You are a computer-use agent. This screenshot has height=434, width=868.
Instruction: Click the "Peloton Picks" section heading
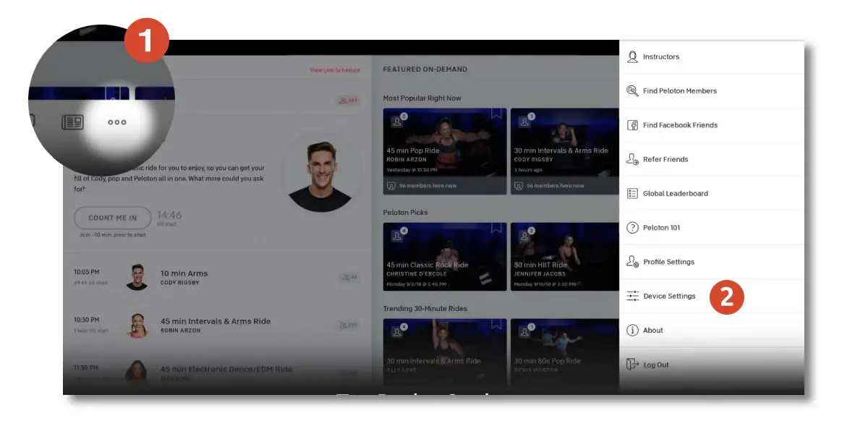coord(405,213)
